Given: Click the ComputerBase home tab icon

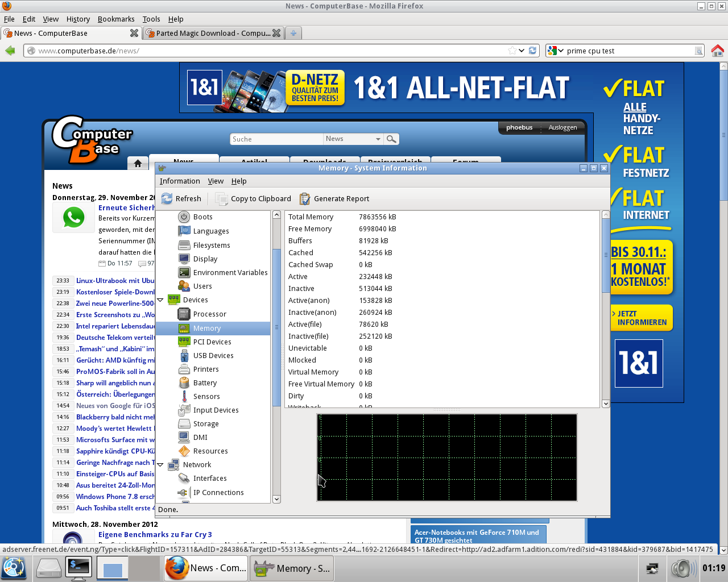Looking at the screenshot, I should (138, 163).
